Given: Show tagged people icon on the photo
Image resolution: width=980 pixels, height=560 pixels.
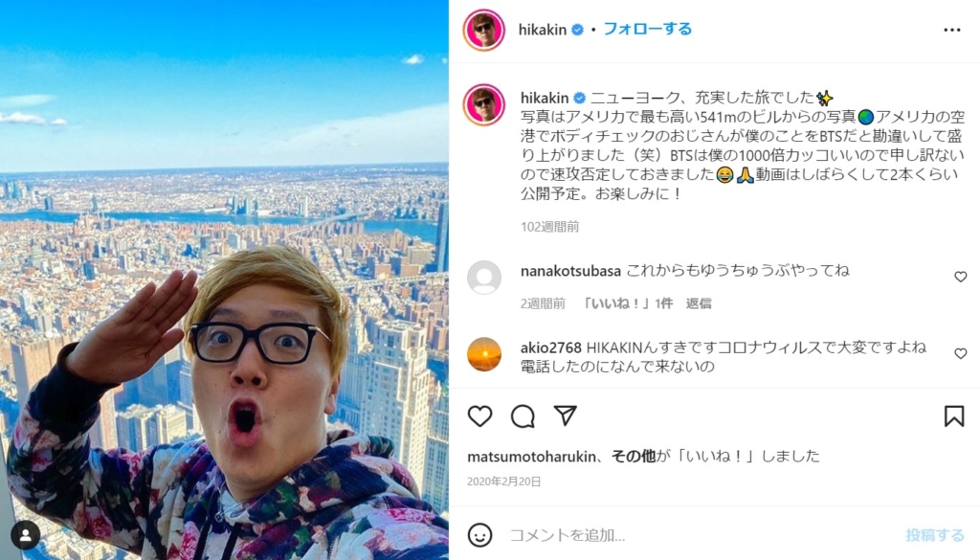Looking at the screenshot, I should 26,535.
